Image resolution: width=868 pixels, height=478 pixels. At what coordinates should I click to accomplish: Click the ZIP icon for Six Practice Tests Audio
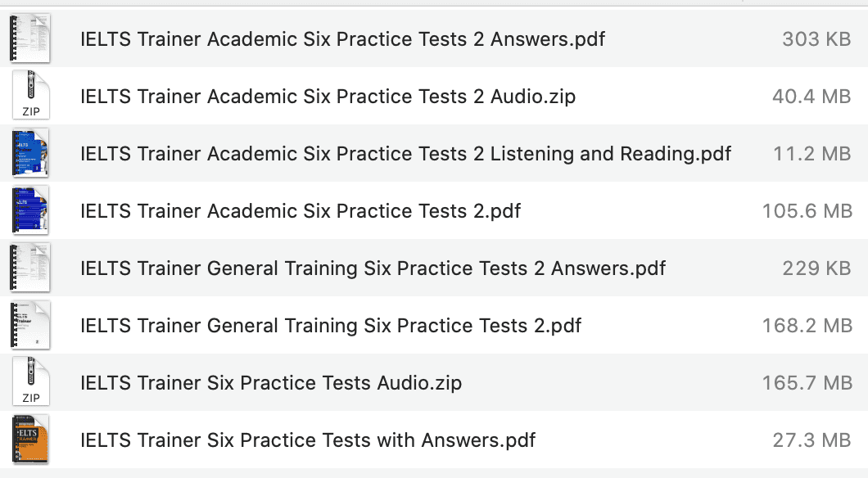point(30,382)
